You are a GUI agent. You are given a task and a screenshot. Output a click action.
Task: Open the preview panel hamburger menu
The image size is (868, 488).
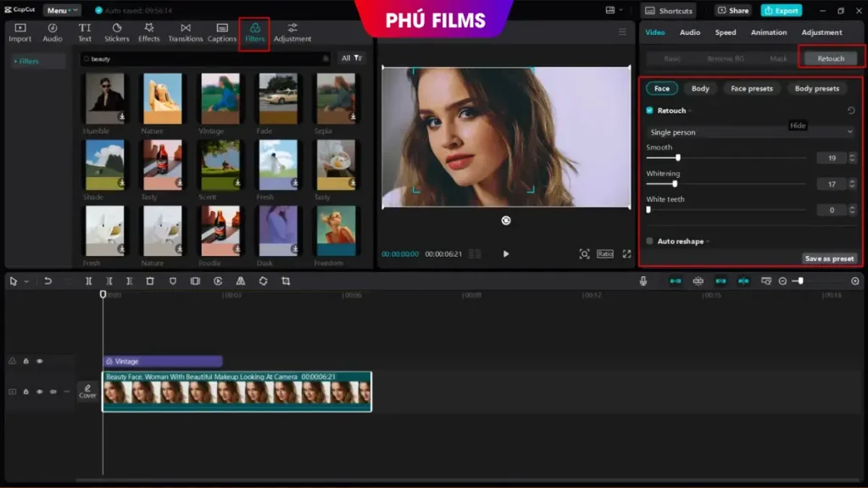pyautogui.click(x=623, y=32)
